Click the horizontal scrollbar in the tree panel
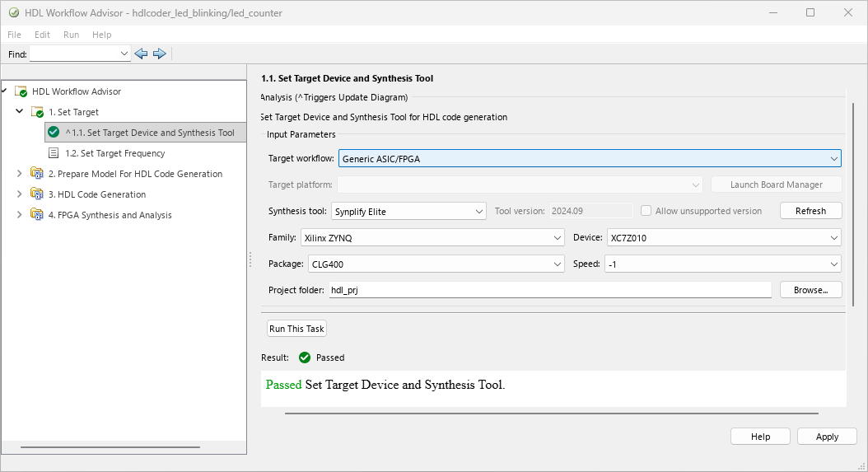The width and height of the screenshot is (868, 472). (x=110, y=447)
